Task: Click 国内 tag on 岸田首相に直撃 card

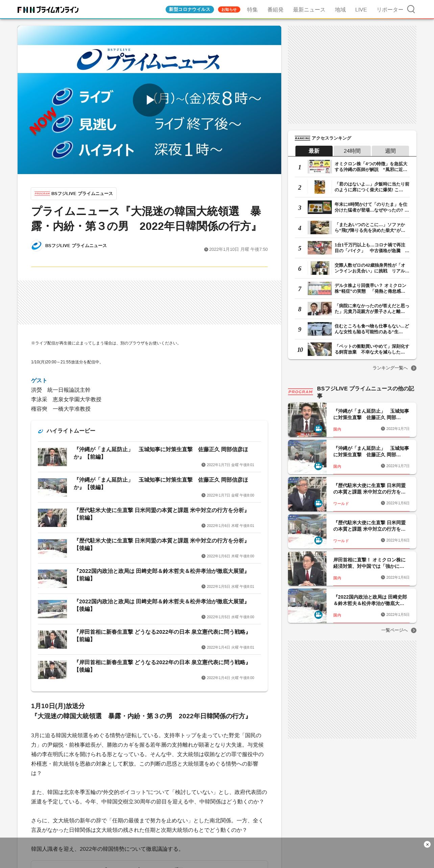Action: tap(337, 578)
